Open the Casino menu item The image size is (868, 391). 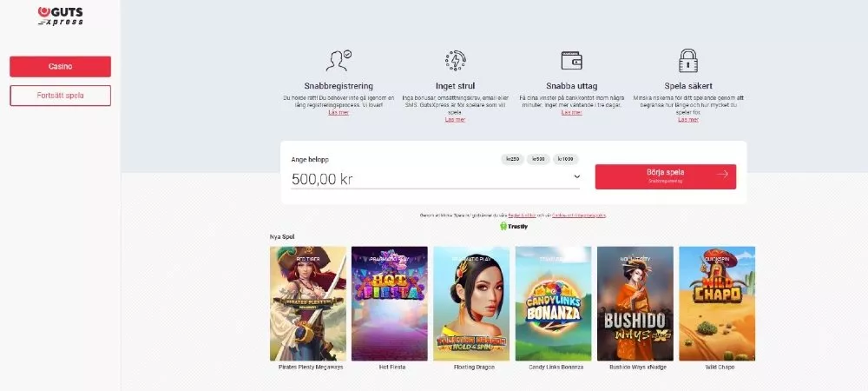(61, 66)
